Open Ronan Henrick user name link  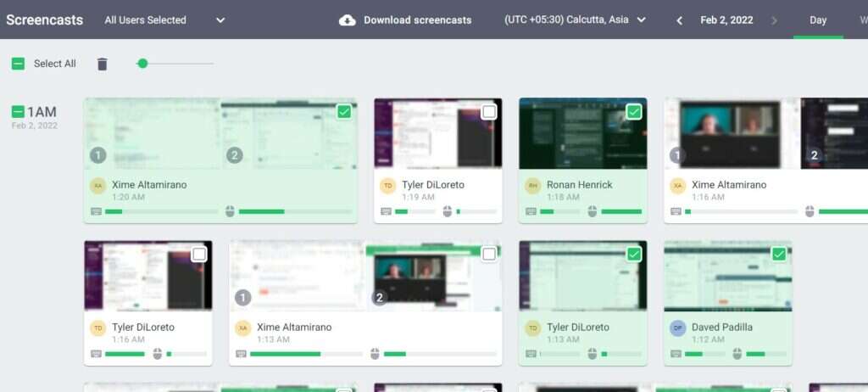(580, 185)
